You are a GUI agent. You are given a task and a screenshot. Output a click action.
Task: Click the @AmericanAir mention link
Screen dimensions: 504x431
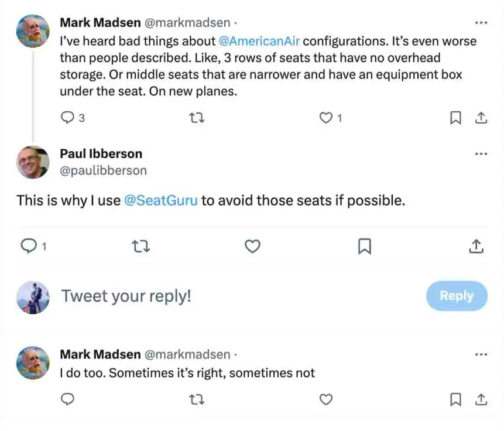(x=259, y=42)
